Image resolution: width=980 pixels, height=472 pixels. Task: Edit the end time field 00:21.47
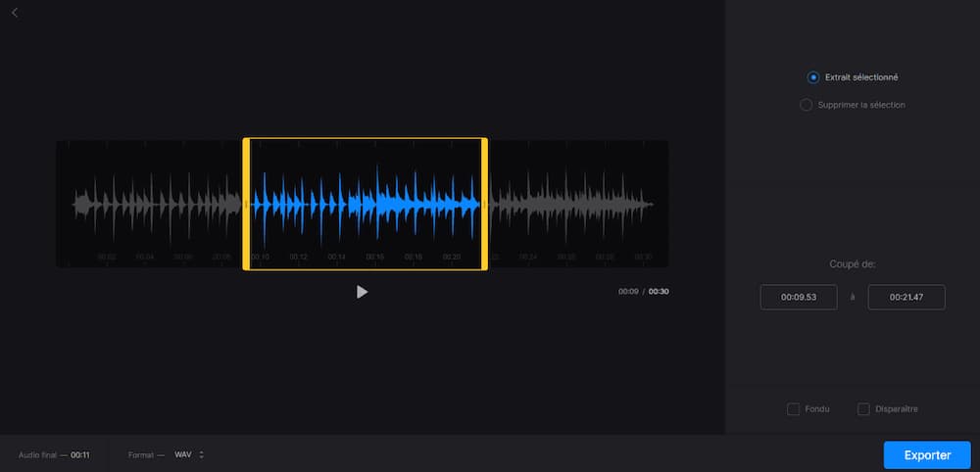point(906,297)
